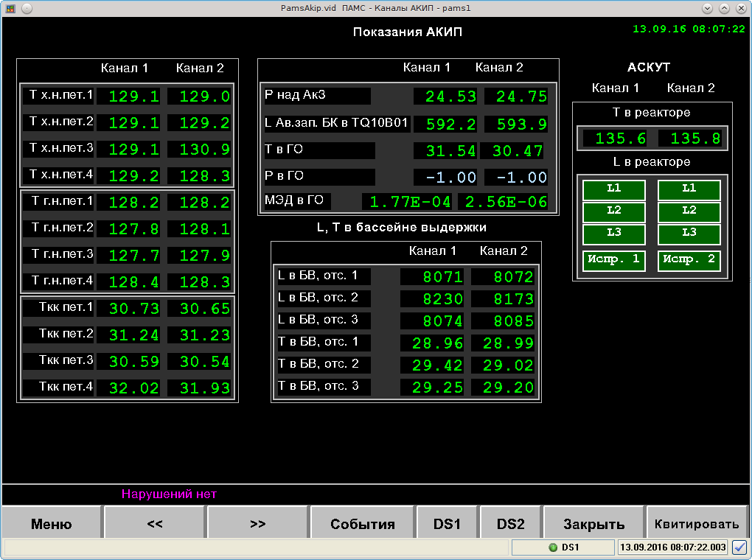The image size is (752, 560).
Task: Switch to DS1 data server
Action: pos(448,524)
